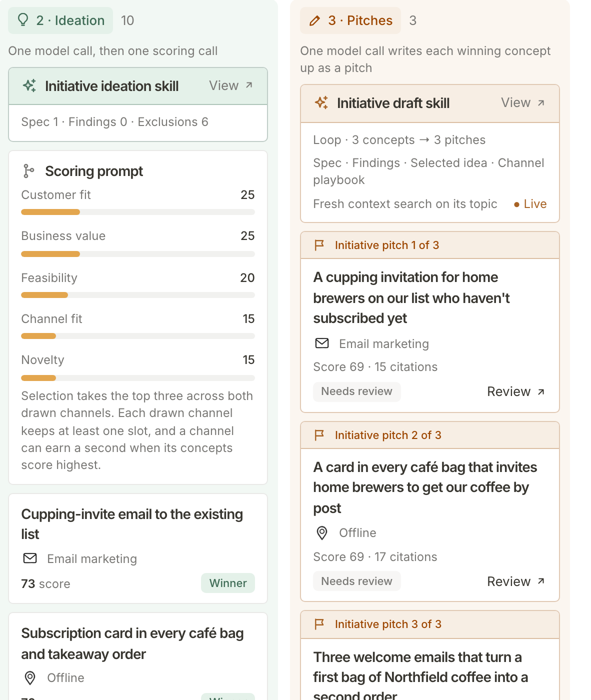Click flag icon on Initiative pitch 2 of 3
Viewport: 591px width, 700px height.
319,435
